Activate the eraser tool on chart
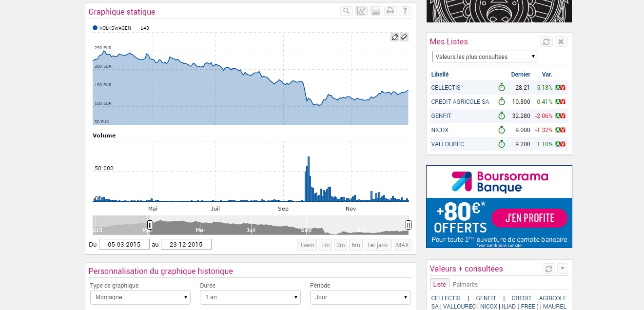 point(404,37)
